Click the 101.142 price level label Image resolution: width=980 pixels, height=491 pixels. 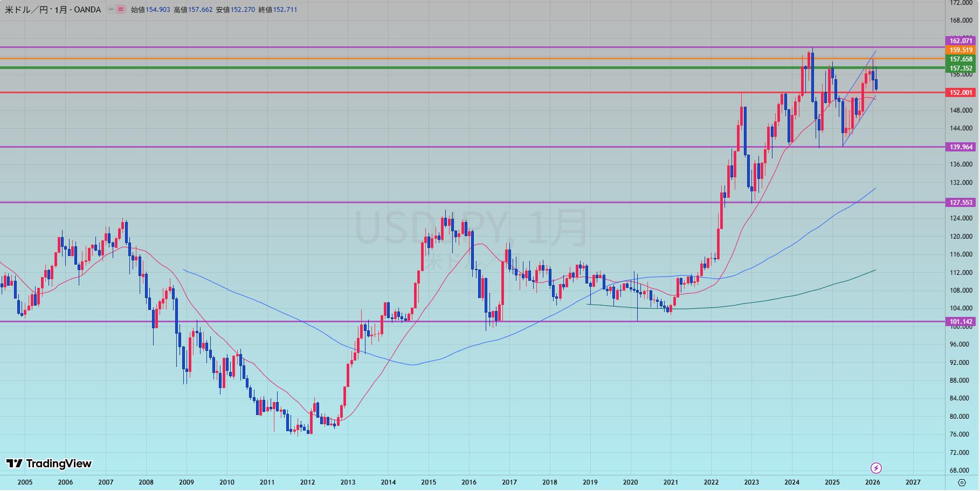click(961, 322)
